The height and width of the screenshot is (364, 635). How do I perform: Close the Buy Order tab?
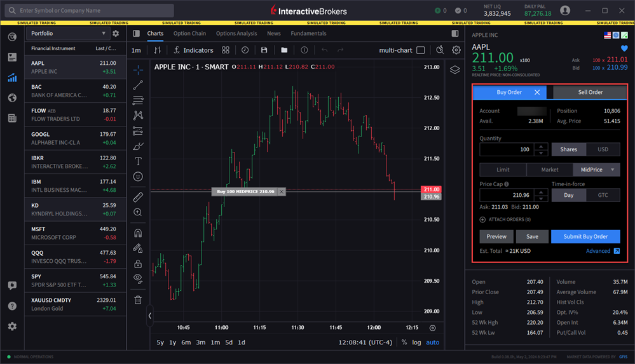pyautogui.click(x=537, y=92)
